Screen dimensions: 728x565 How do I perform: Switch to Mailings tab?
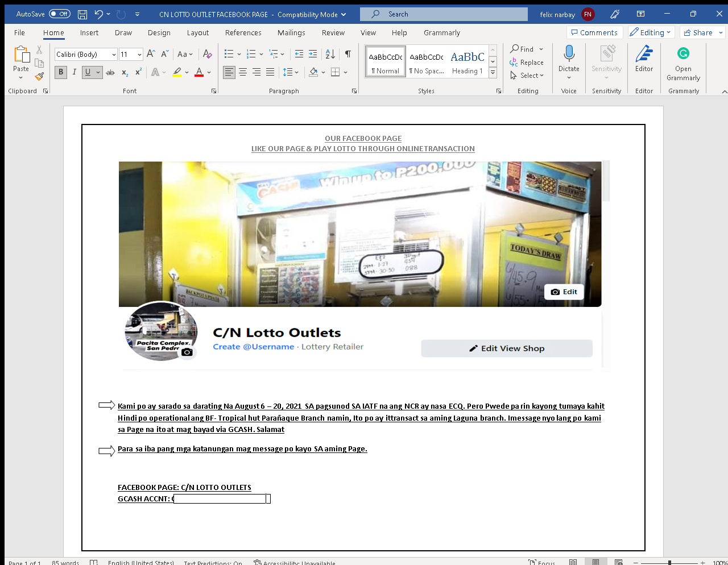[291, 32]
